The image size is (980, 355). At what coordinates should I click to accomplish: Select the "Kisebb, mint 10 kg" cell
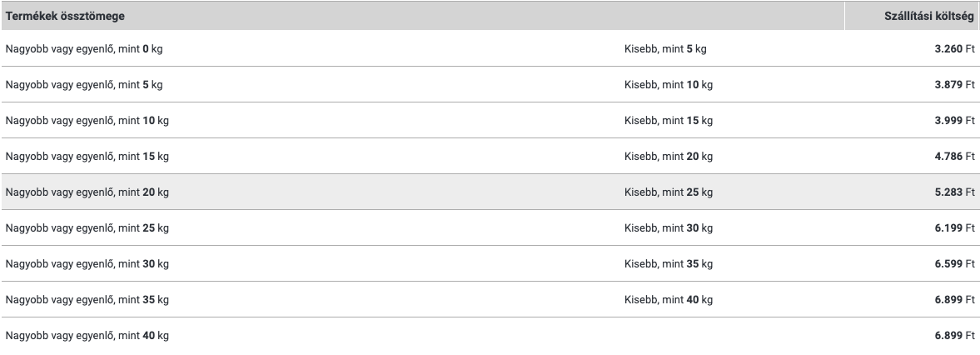(669, 85)
